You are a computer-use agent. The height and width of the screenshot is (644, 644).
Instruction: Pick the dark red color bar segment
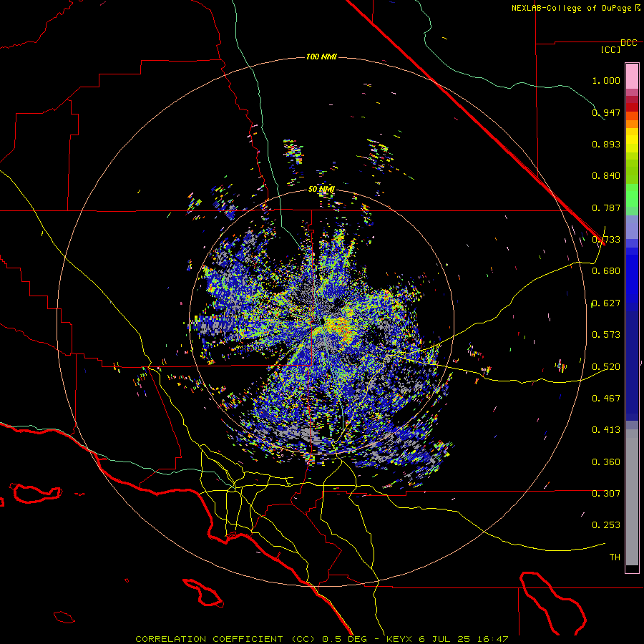point(632,107)
